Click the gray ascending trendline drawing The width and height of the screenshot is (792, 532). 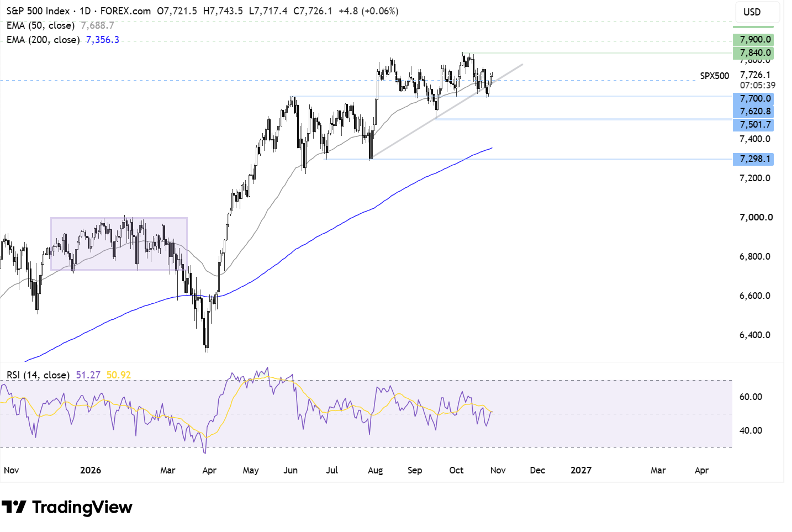446,112
